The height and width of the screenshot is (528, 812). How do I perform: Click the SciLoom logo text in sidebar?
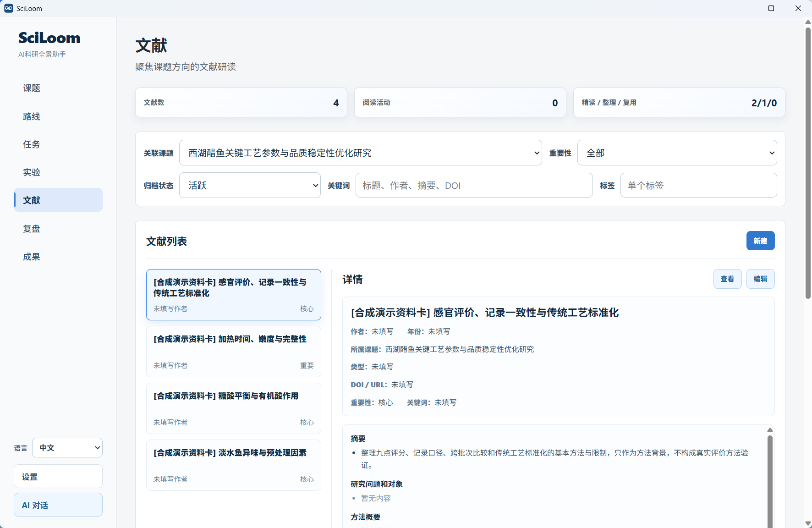pyautogui.click(x=49, y=38)
